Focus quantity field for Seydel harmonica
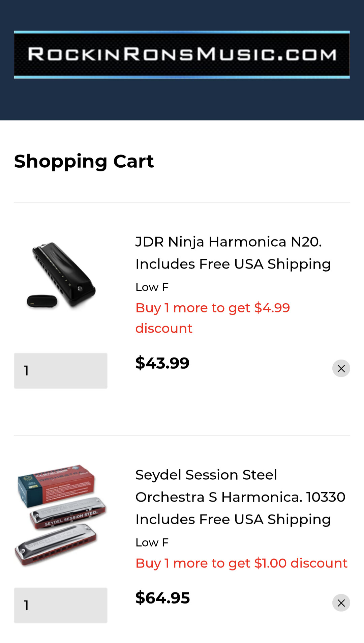This screenshot has width=364, height=643. coord(61,605)
